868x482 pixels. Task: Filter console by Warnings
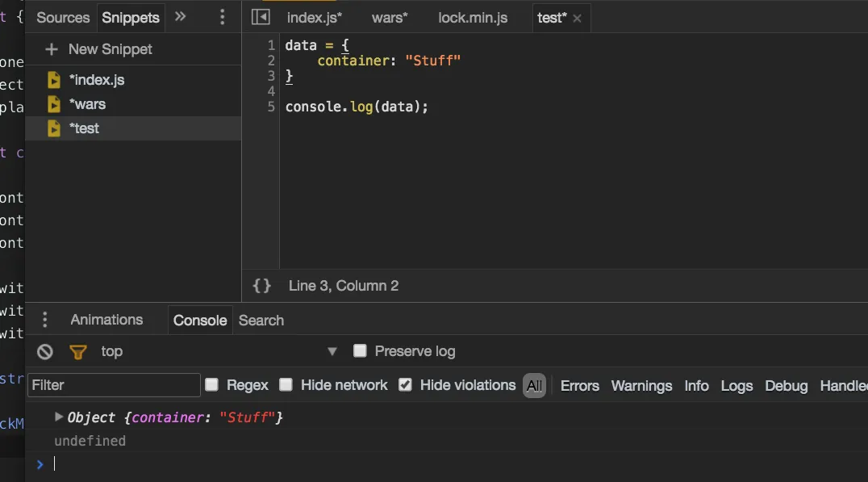(x=641, y=386)
